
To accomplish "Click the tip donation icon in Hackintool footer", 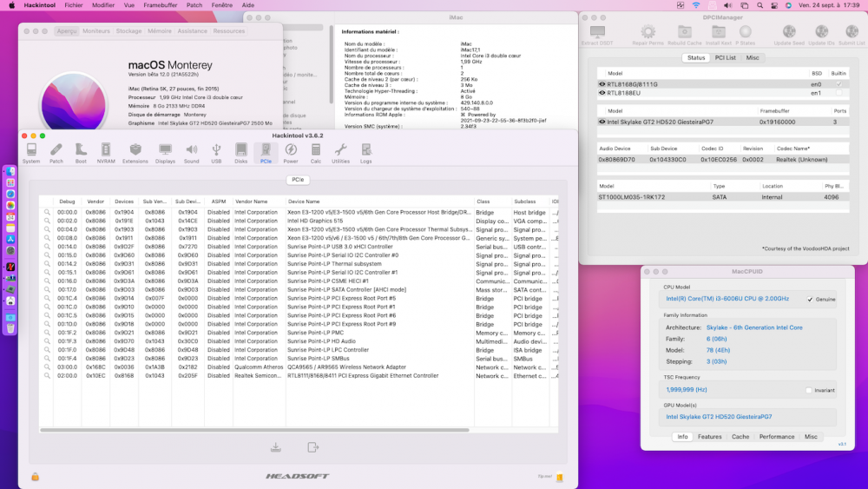I will [560, 477].
